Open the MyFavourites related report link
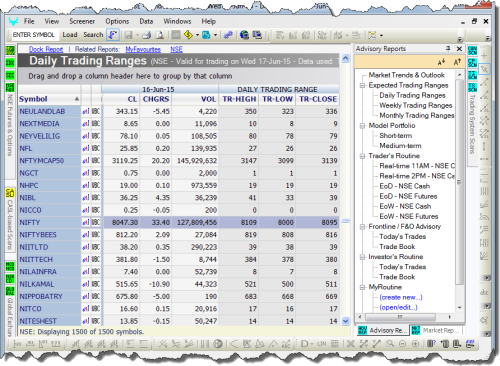 click(x=143, y=49)
